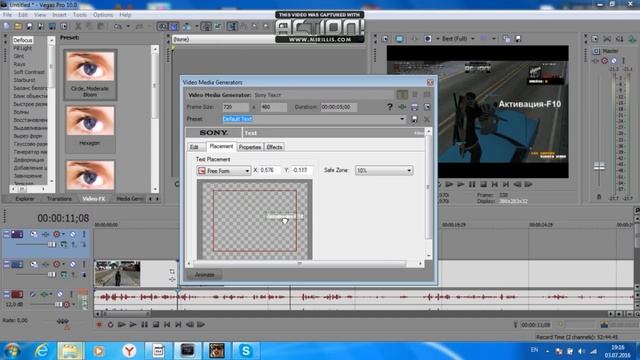Expand the (None) dropdown above timeline
The image size is (640, 360).
pyautogui.click(x=223, y=39)
